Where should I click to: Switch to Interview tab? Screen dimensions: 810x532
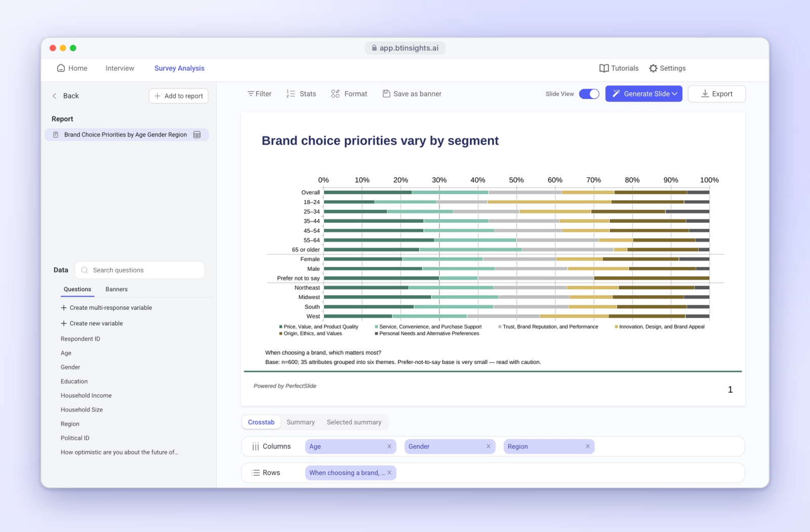pyautogui.click(x=120, y=68)
